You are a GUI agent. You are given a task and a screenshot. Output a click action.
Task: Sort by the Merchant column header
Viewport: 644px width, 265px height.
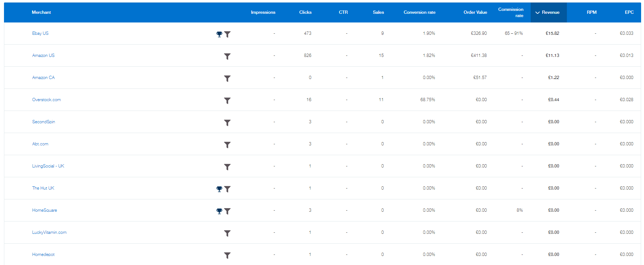pyautogui.click(x=41, y=12)
